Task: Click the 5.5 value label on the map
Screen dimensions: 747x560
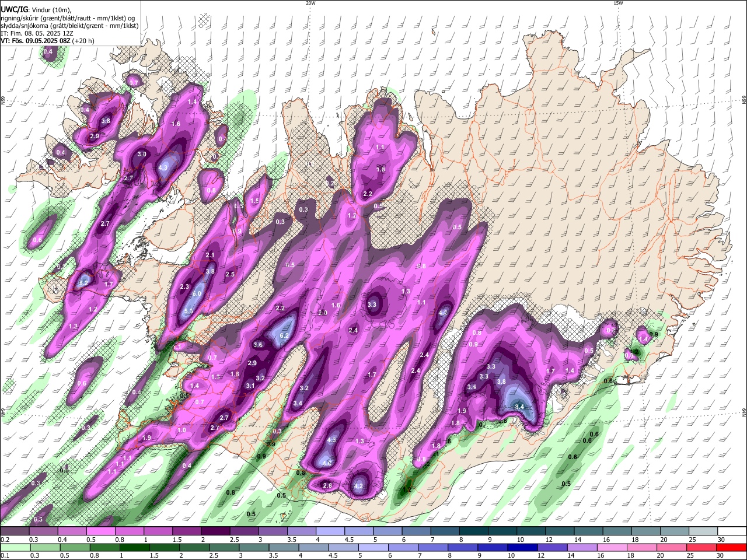Action: tap(189, 311)
